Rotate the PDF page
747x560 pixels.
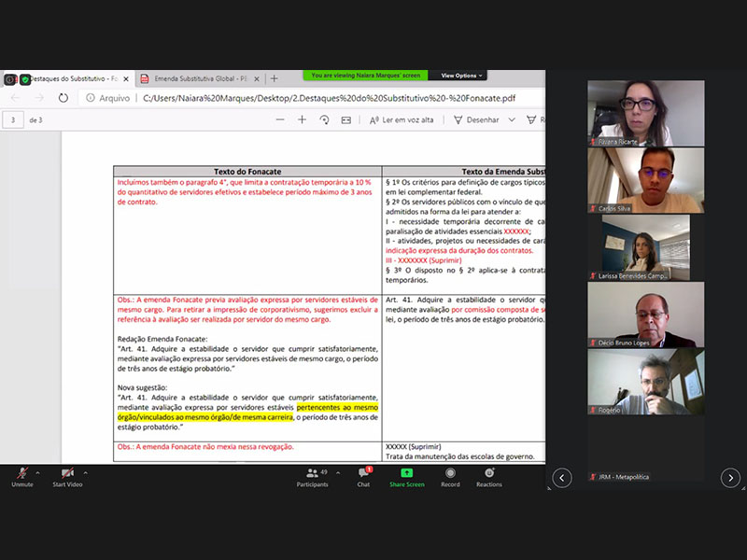click(324, 119)
